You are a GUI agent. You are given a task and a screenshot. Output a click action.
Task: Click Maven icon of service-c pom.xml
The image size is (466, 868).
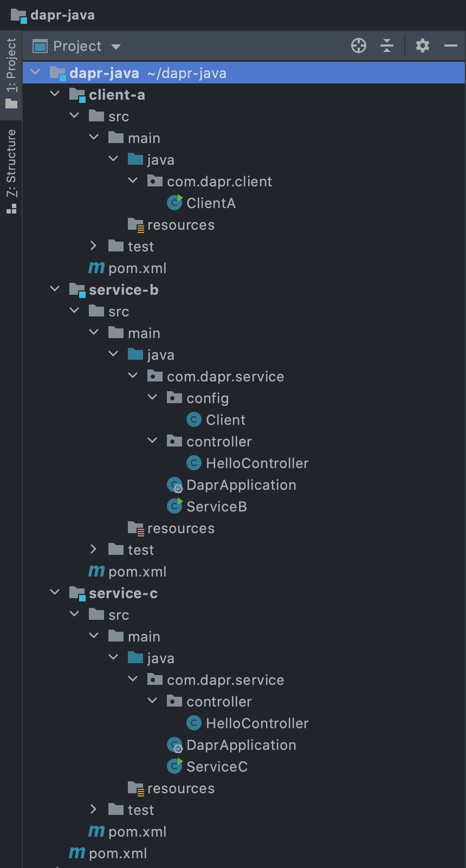tap(96, 831)
